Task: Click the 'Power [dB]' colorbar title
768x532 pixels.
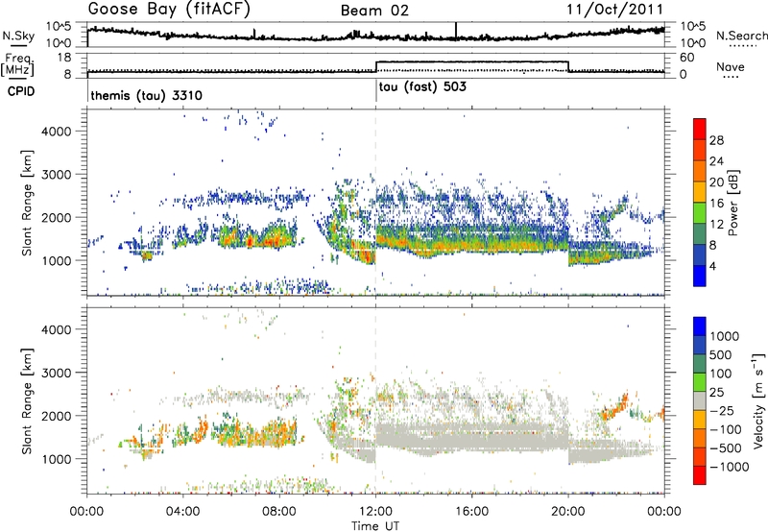Action: point(733,203)
